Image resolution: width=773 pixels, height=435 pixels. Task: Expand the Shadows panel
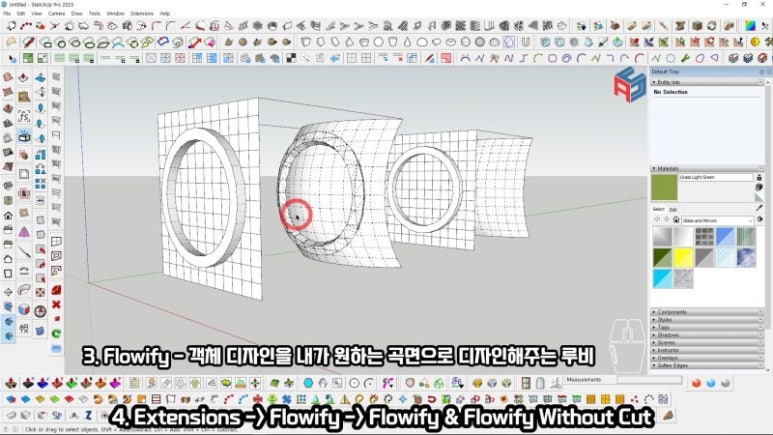pyautogui.click(x=707, y=335)
